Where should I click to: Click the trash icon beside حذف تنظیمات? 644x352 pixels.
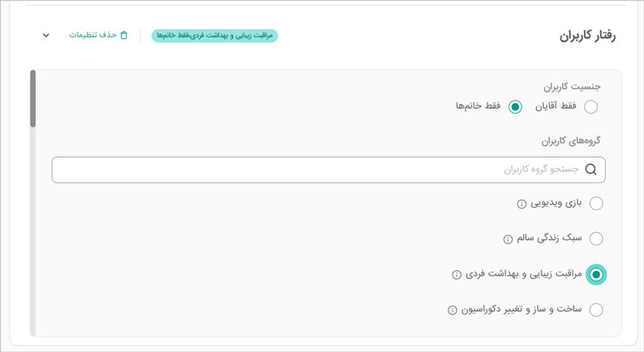point(124,36)
